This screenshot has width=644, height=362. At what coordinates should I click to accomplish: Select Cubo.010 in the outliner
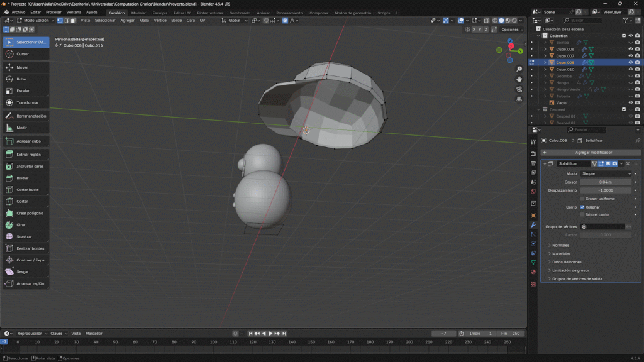coord(565,69)
